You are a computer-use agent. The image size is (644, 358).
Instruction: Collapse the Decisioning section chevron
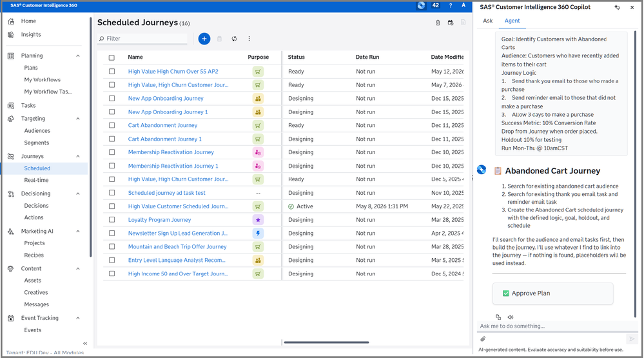point(78,194)
